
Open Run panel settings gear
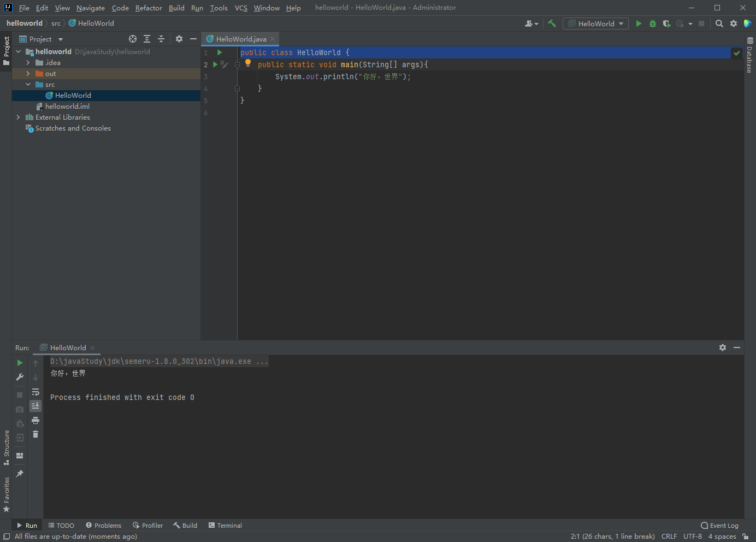723,347
